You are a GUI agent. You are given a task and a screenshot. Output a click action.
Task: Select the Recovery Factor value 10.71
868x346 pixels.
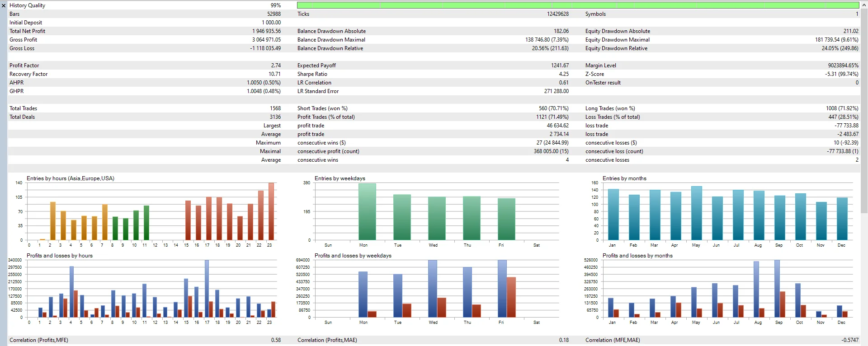point(274,74)
